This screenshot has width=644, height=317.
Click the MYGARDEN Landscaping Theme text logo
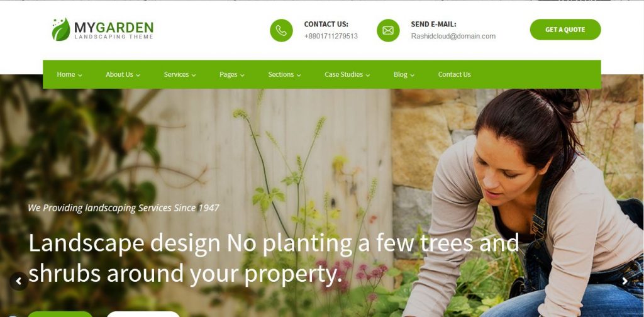(114, 30)
